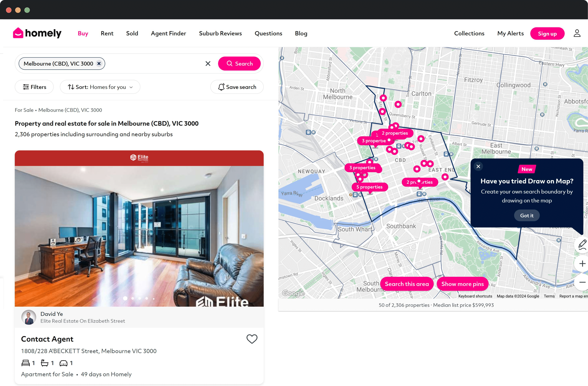Expand the 5 properties map cluster
The width and height of the screenshot is (588, 386).
tap(369, 187)
